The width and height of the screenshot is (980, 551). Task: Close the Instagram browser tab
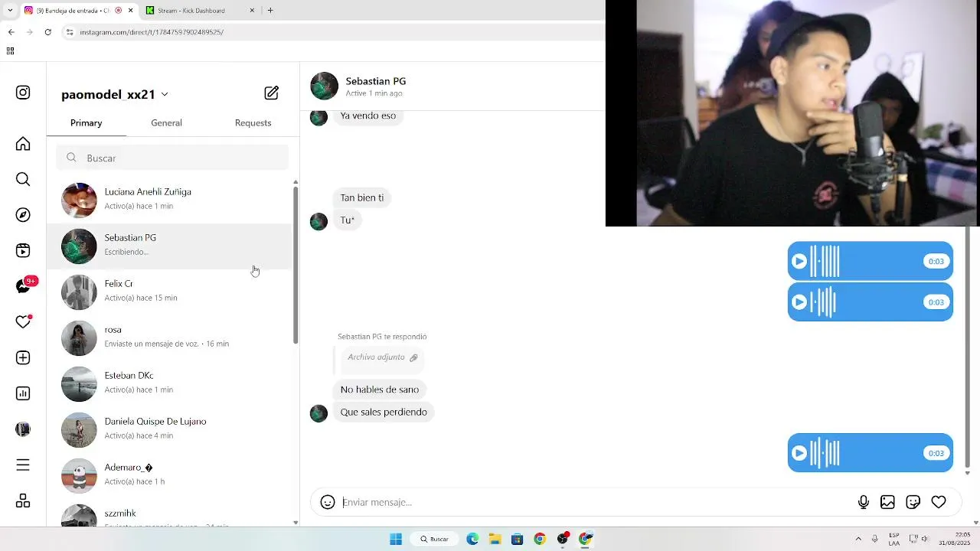(130, 11)
